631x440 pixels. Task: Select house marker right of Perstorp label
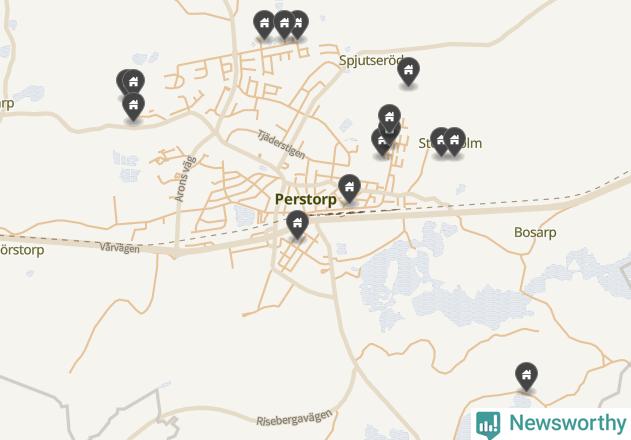click(x=349, y=188)
